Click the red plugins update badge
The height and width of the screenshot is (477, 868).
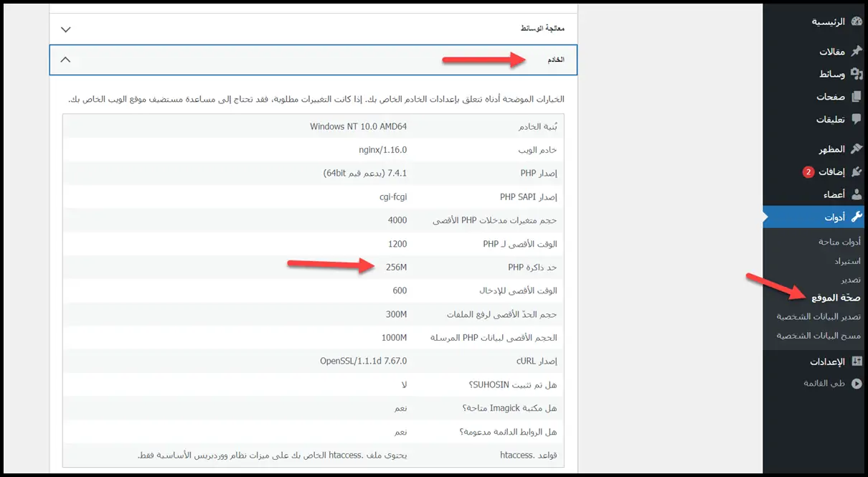click(x=807, y=172)
